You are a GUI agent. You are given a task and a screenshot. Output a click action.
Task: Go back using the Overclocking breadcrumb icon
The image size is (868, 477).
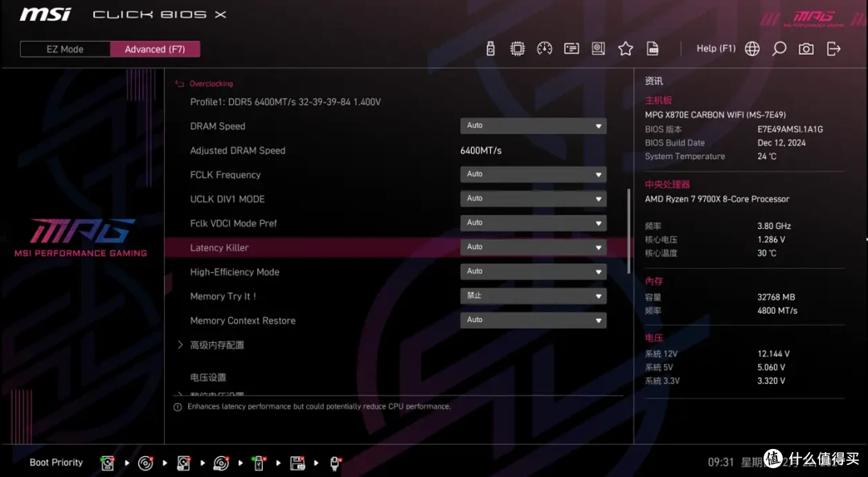coord(179,84)
